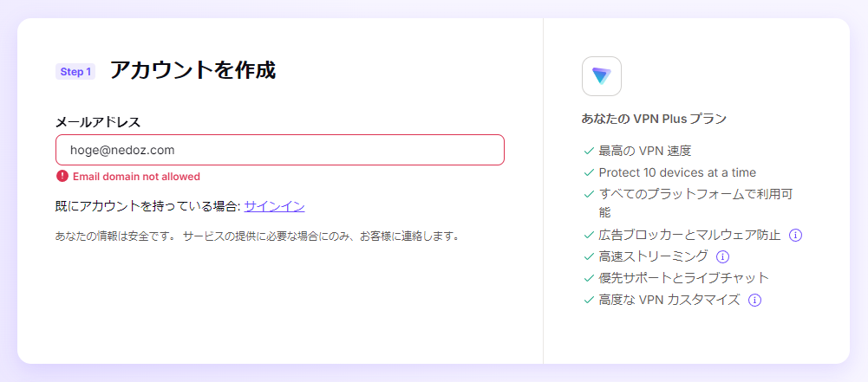
Task: Open the サインイン sign-in link
Action: [x=275, y=207]
